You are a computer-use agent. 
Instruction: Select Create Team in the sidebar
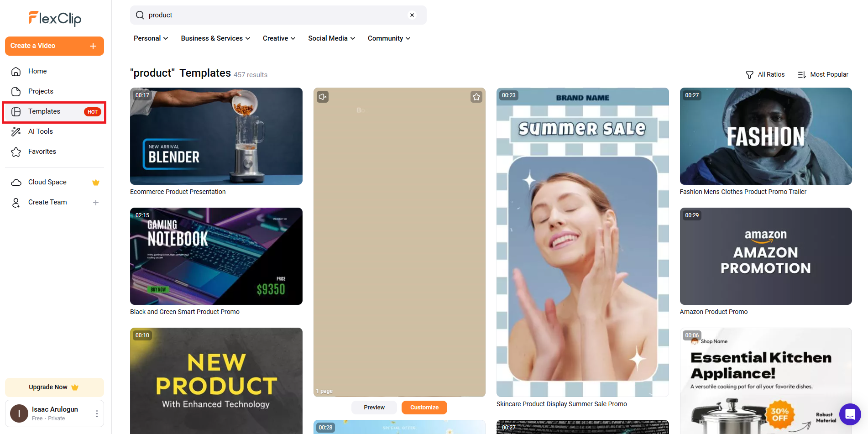point(54,202)
